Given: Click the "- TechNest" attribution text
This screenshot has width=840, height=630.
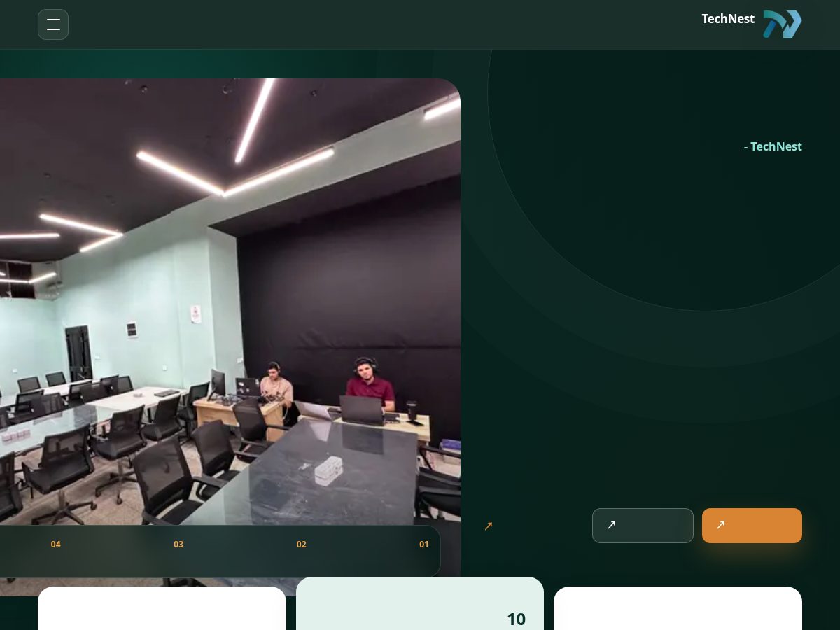Looking at the screenshot, I should (773, 146).
